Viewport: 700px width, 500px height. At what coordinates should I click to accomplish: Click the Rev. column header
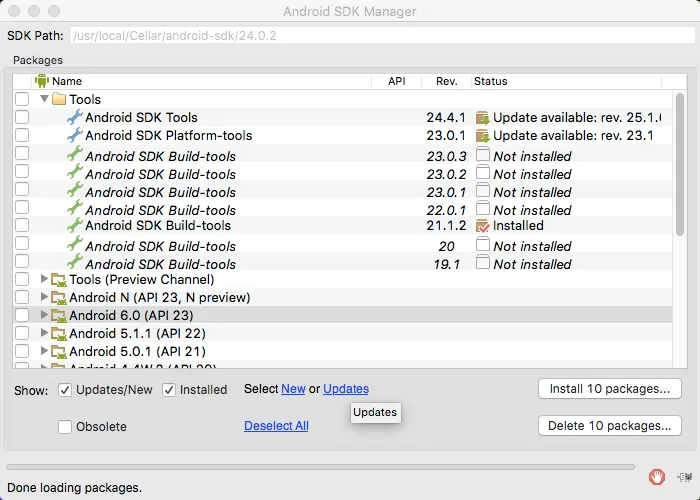click(x=446, y=81)
